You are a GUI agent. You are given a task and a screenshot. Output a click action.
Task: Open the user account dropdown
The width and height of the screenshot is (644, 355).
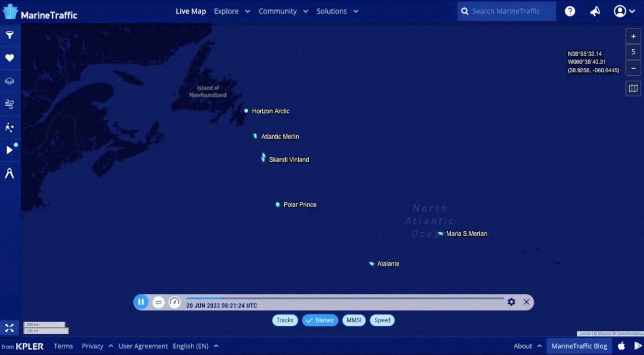pos(624,11)
